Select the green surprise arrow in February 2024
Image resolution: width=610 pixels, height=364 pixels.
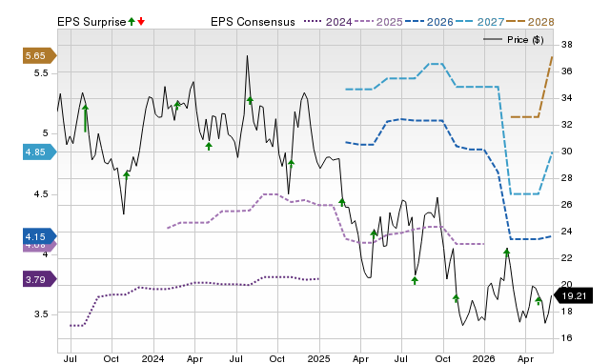(x=177, y=105)
